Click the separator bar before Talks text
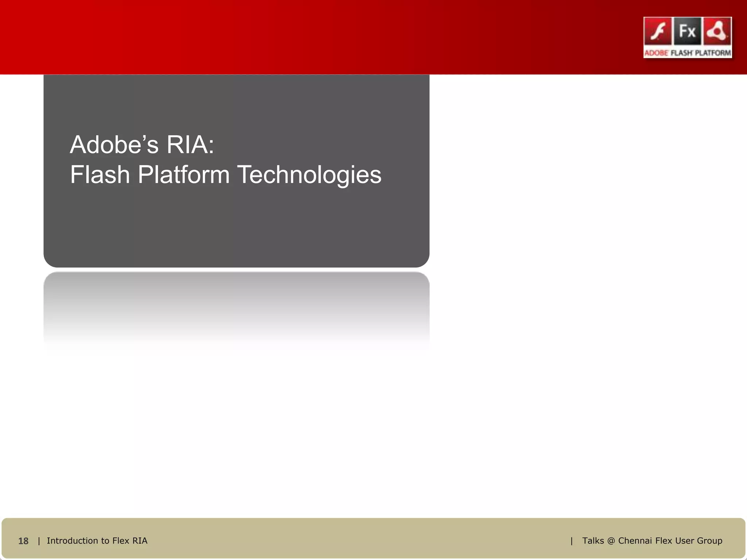 coord(572,541)
